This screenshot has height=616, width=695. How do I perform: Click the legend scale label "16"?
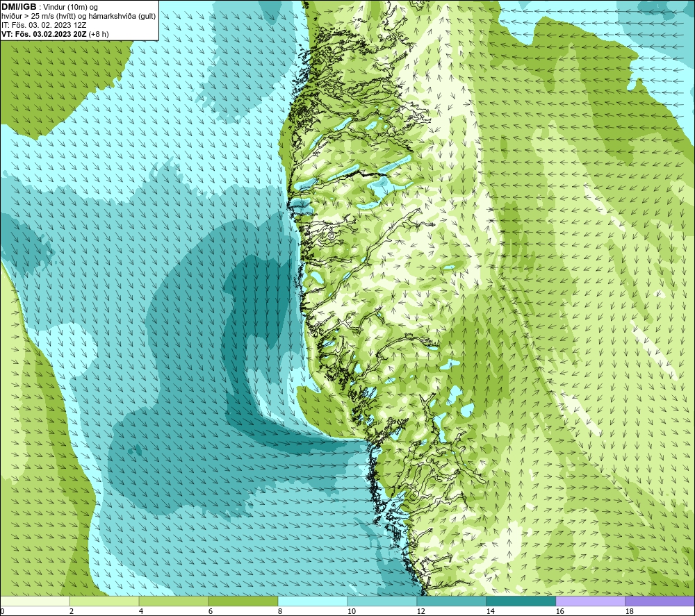[x=559, y=612]
